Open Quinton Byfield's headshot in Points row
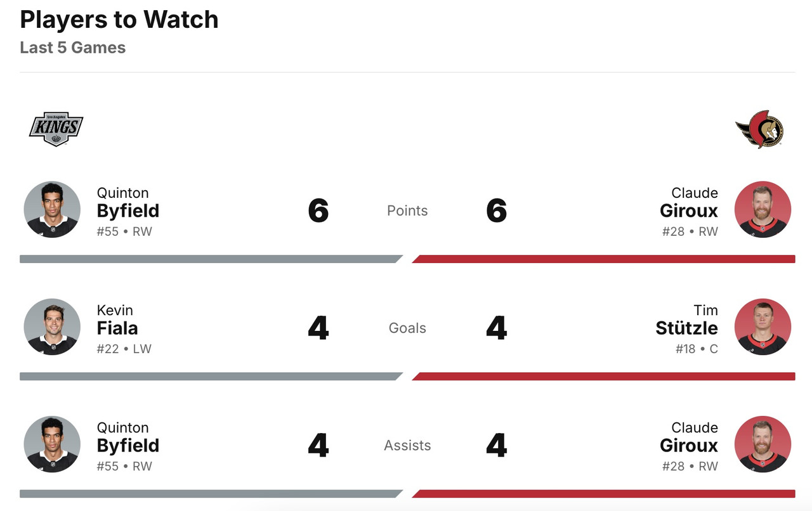Screen dimensions: 812x511 (x=52, y=210)
